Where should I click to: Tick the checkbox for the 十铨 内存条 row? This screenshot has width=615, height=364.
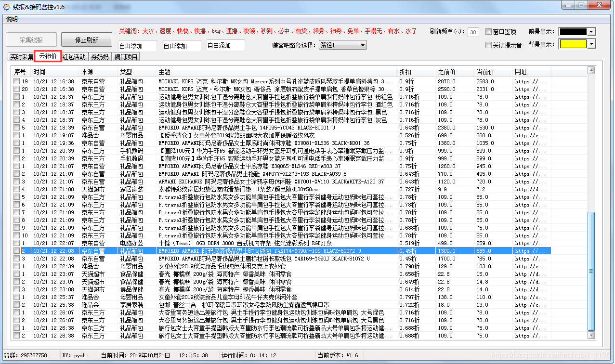click(16, 243)
